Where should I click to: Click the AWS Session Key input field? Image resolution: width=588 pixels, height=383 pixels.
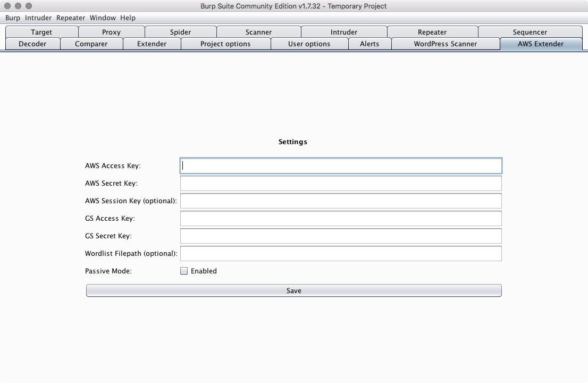(341, 201)
